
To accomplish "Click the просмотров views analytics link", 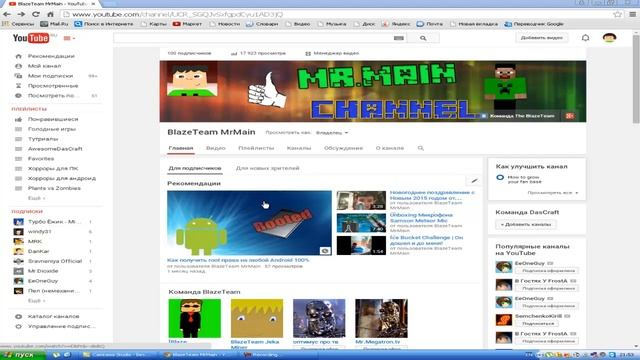I will (258, 53).
